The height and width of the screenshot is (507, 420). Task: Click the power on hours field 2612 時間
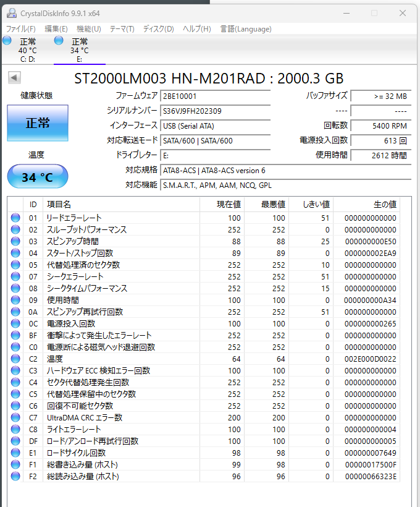380,156
